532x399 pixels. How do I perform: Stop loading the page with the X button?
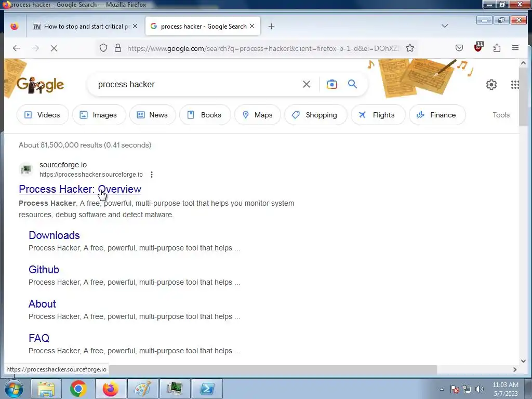54,48
